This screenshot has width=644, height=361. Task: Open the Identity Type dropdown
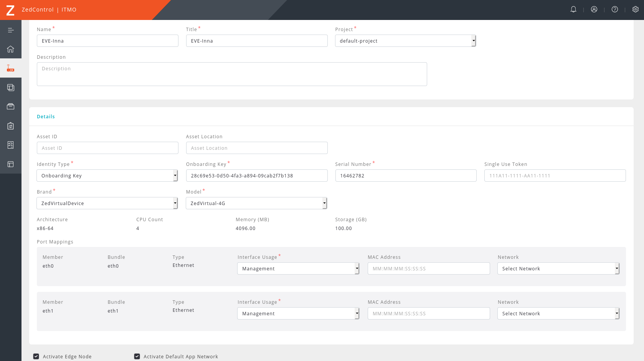click(107, 176)
